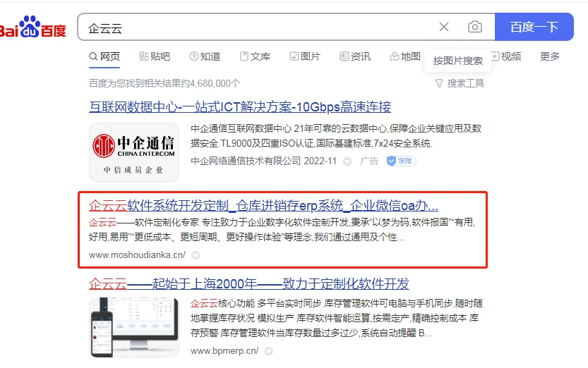Open 企云云——起始于上海2000年 result title
The height and width of the screenshot is (368, 588).
pyautogui.click(x=249, y=284)
